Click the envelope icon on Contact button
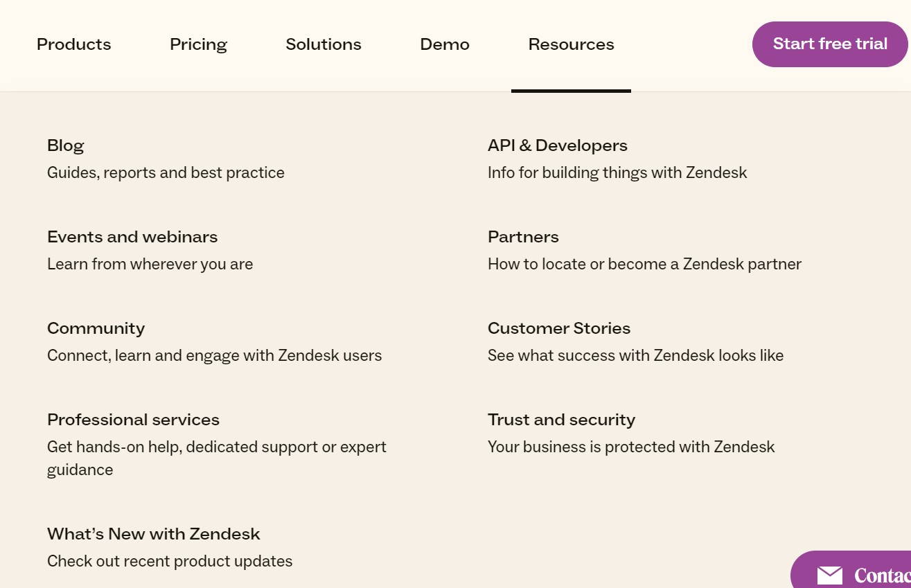This screenshot has height=588, width=911. pos(829,576)
